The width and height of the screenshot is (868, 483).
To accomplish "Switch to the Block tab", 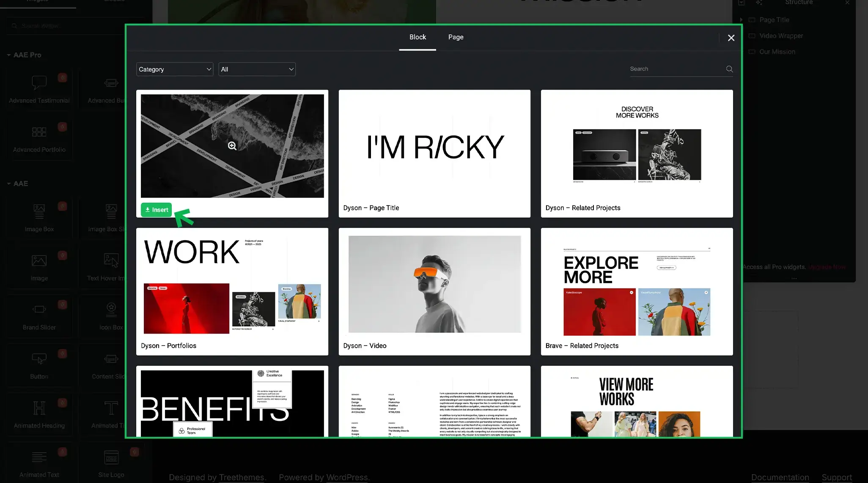I will 418,37.
